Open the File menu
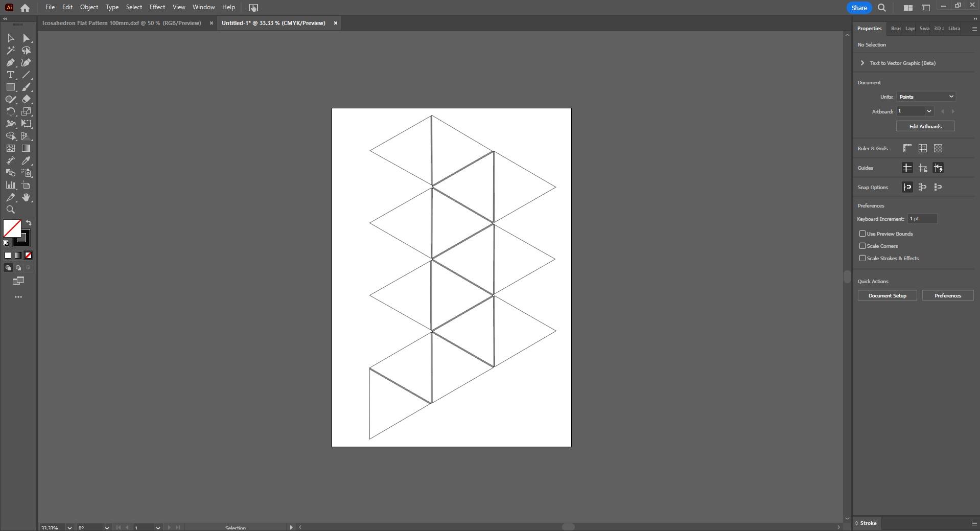 click(x=50, y=7)
